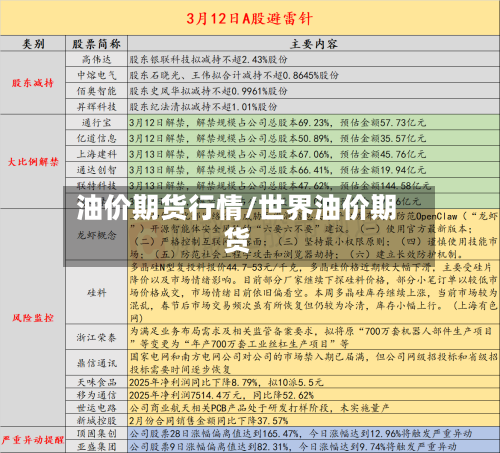Viewport: 500px width, 453px height.
Task: Click the '股东减持' category cell
Action: pyautogui.click(x=33, y=83)
